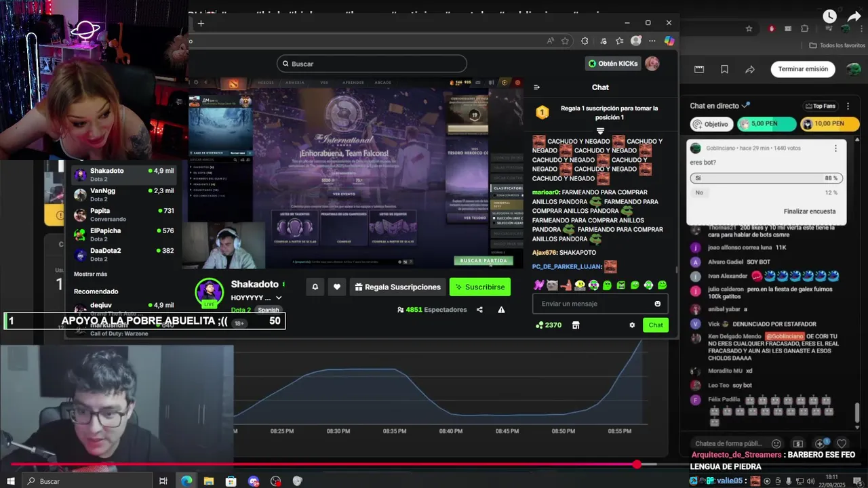
Task: Send message with green Chat button
Action: [x=656, y=325]
